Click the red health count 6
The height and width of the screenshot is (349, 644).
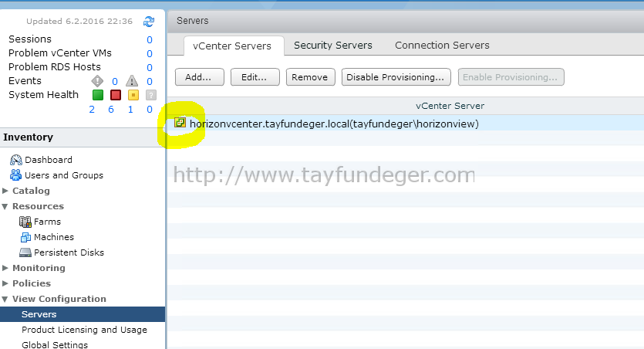point(111,110)
